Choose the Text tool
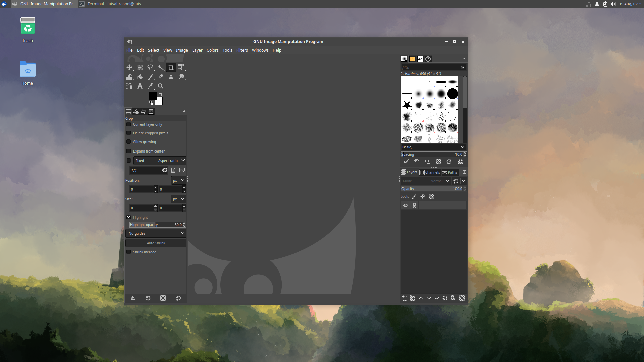Image resolution: width=644 pixels, height=362 pixels. coord(140,86)
